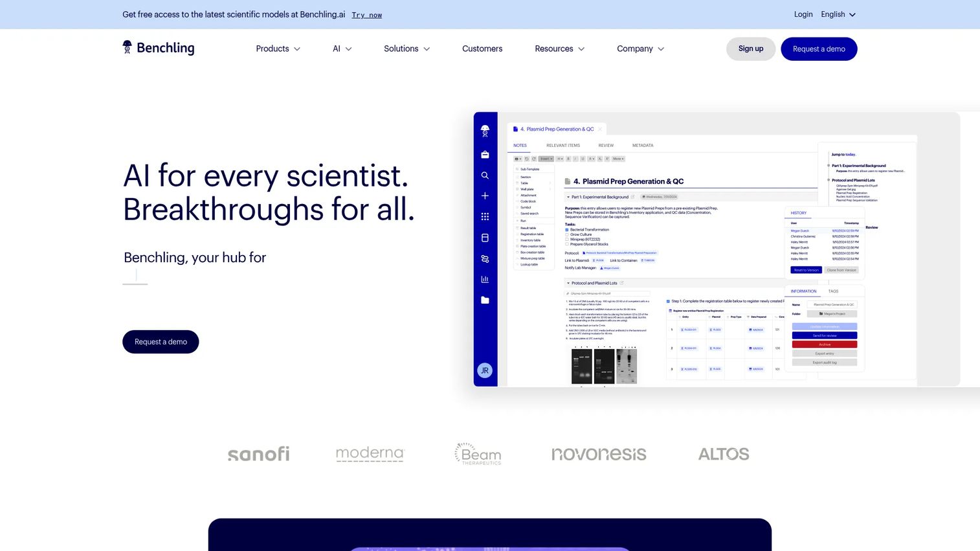The height and width of the screenshot is (551, 980).
Task: Open the workflows icon in the blue sidebar
Action: [485, 259]
